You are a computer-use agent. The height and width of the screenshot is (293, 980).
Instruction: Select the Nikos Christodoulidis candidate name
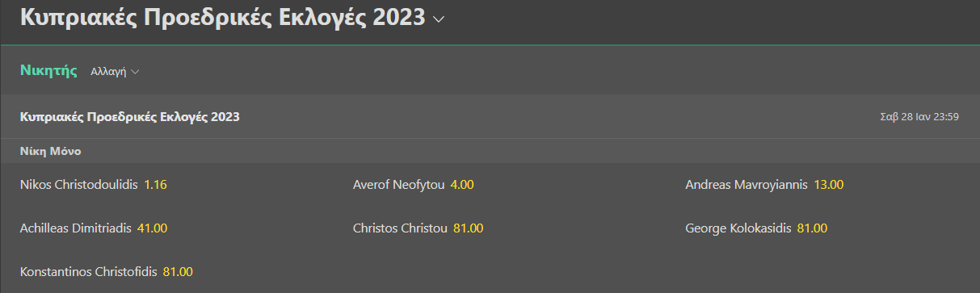[79, 185]
